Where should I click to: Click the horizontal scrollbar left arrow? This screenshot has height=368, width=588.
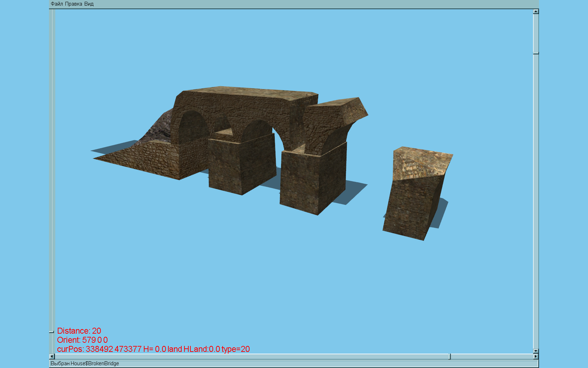(52, 356)
